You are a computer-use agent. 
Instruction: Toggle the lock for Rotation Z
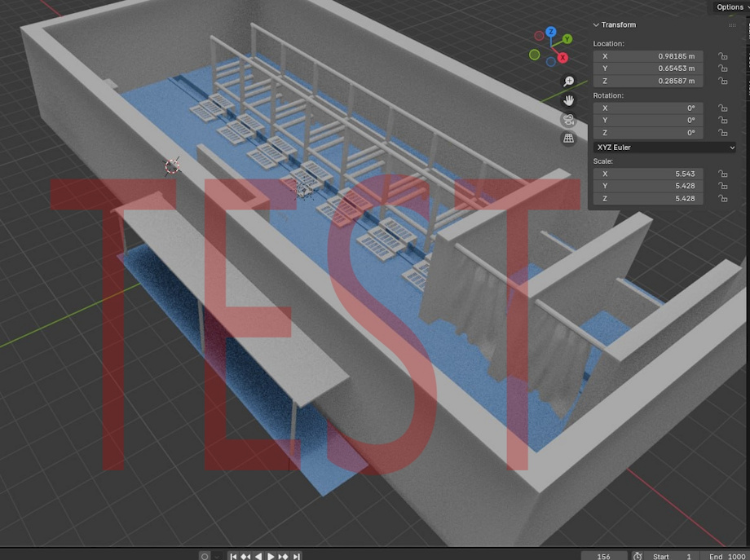722,132
